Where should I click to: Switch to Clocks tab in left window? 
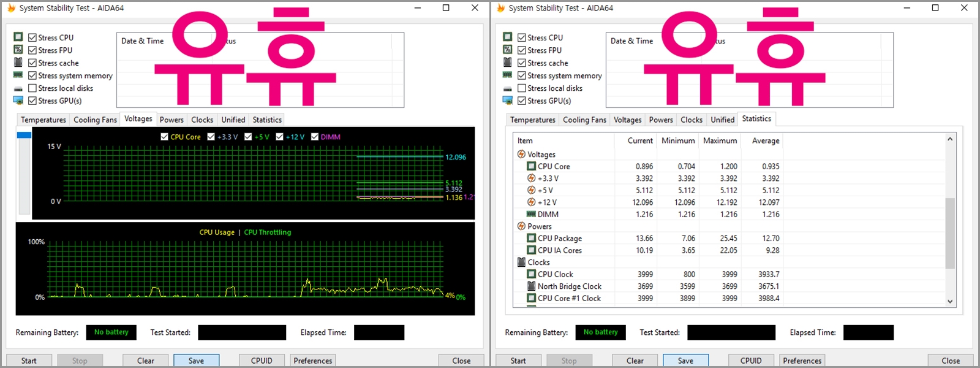[x=202, y=120]
